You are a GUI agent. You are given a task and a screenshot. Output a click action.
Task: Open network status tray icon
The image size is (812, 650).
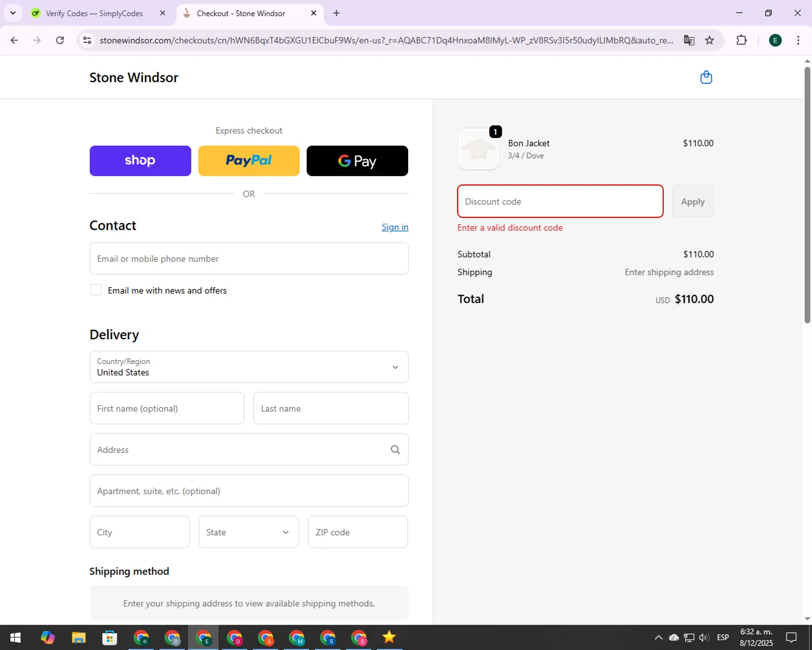(x=689, y=638)
